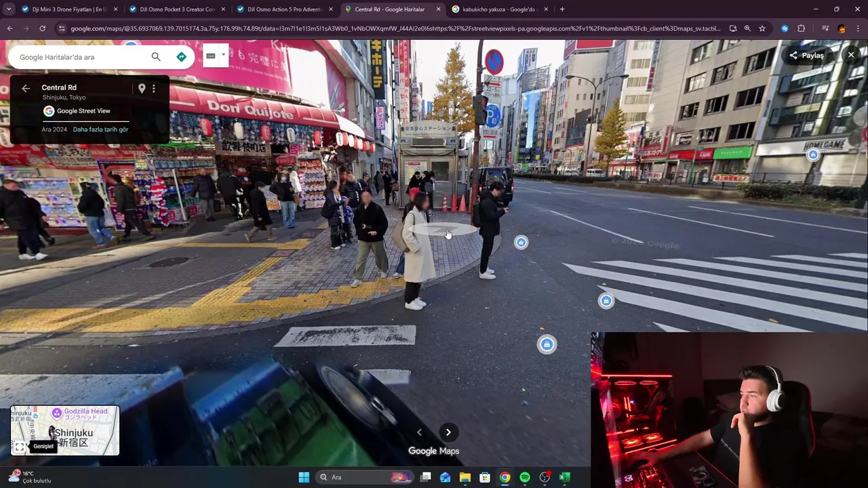
Task: Click the install app icon in address bar
Action: coord(733,28)
